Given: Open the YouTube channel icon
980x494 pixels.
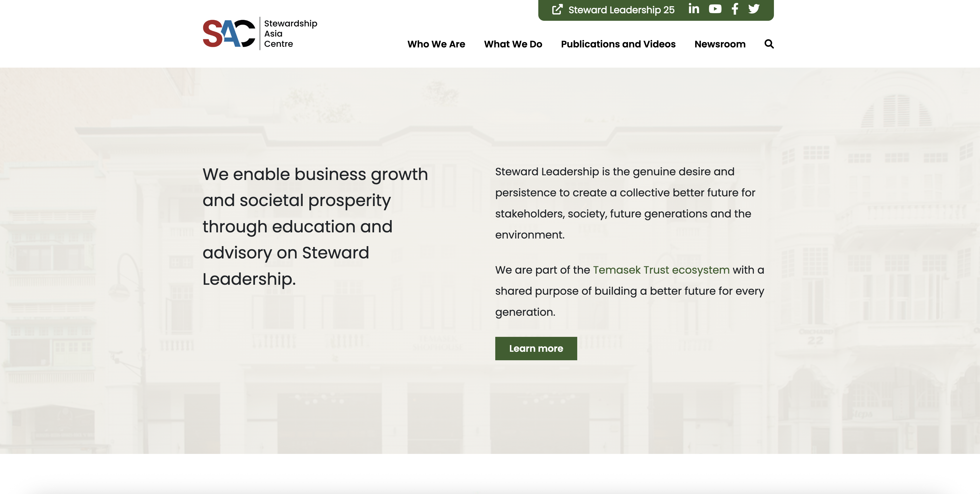Looking at the screenshot, I should (715, 9).
